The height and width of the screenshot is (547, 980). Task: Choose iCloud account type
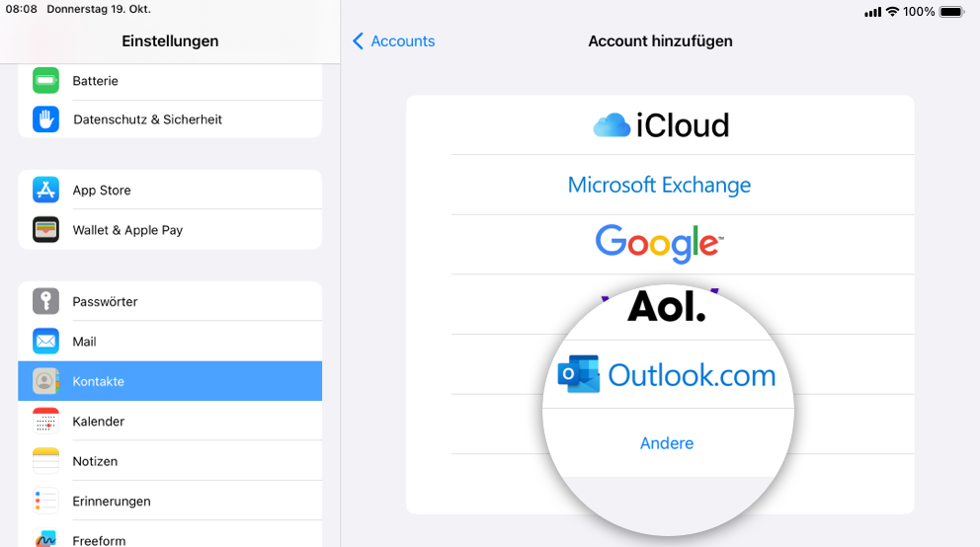pos(660,124)
